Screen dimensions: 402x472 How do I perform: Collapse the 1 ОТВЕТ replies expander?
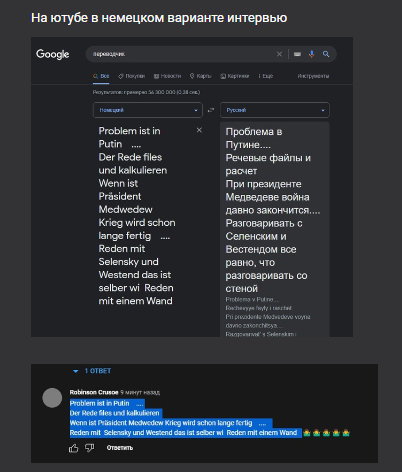(x=92, y=371)
